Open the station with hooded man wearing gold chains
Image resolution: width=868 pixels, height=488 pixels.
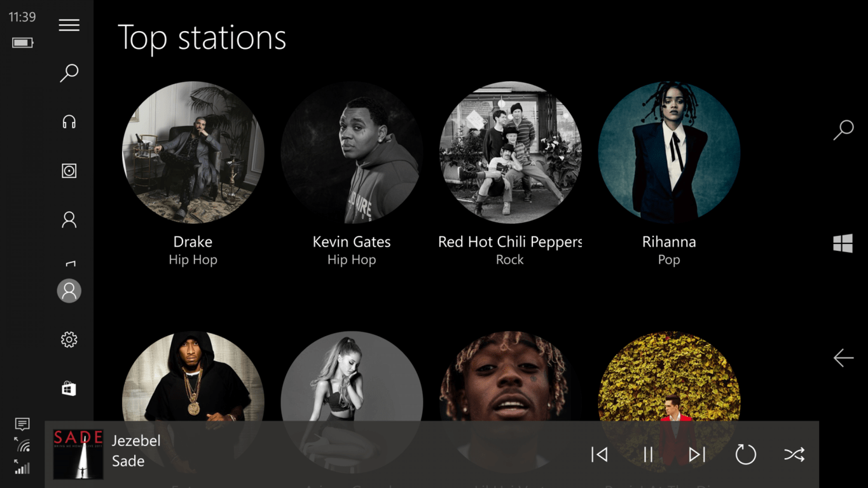click(x=193, y=376)
